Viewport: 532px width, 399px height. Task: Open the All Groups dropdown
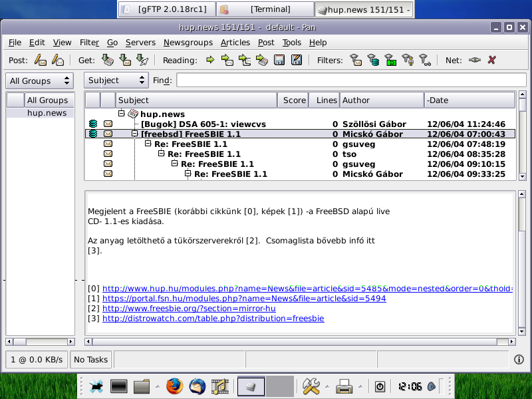click(x=39, y=80)
